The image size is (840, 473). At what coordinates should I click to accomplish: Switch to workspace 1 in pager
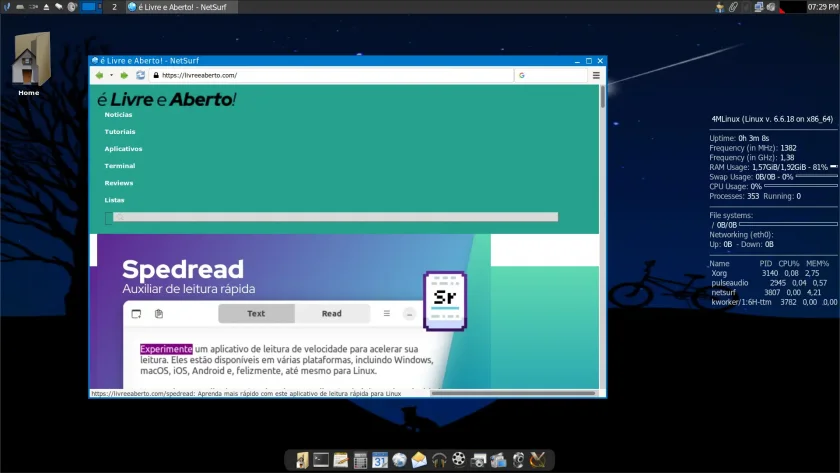[89, 7]
